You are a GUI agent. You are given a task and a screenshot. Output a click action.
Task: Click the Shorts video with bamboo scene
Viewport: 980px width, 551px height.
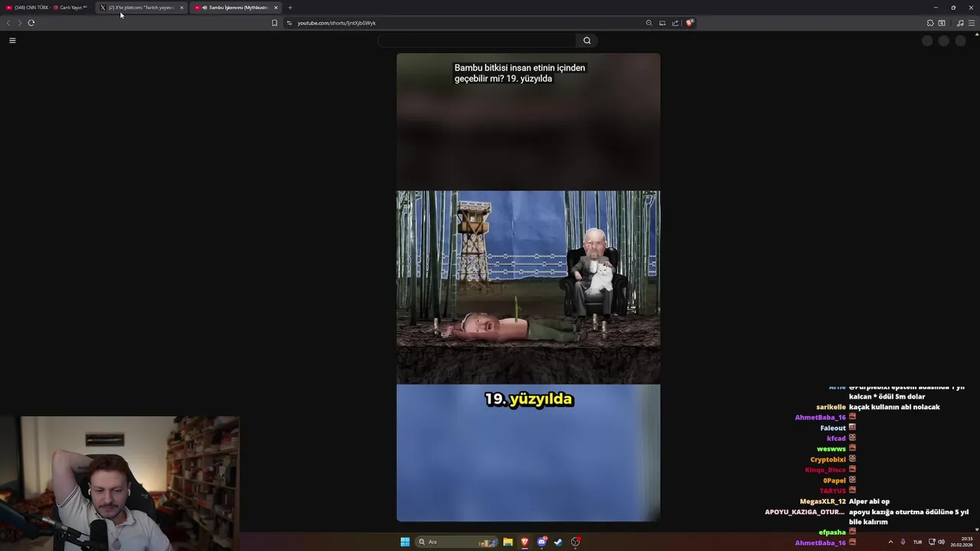coord(528,287)
